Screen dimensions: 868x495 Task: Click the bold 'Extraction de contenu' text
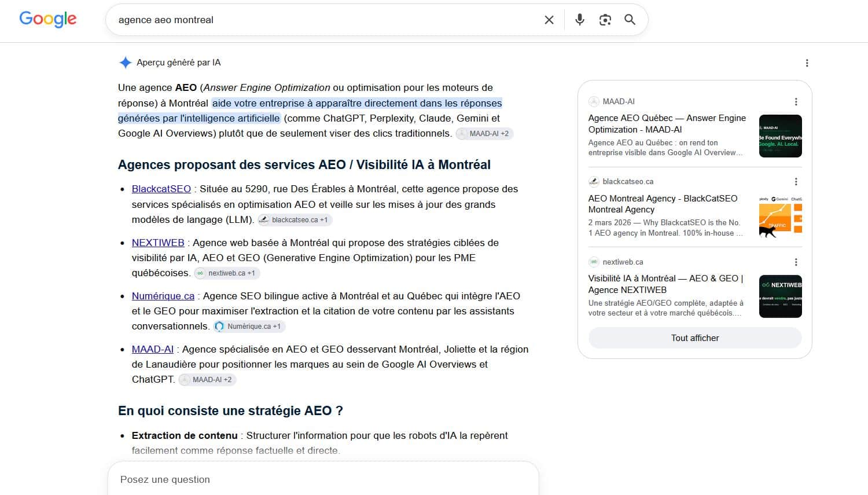pyautogui.click(x=185, y=435)
